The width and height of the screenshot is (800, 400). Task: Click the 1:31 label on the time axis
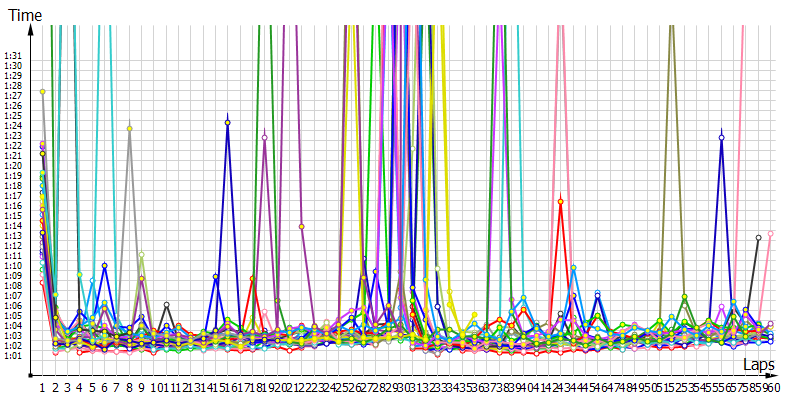pyautogui.click(x=13, y=56)
